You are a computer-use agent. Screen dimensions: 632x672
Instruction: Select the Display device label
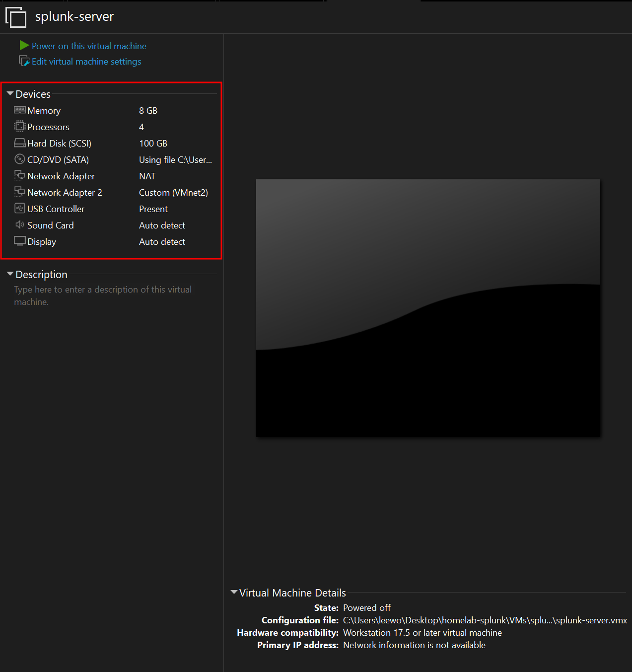42,242
